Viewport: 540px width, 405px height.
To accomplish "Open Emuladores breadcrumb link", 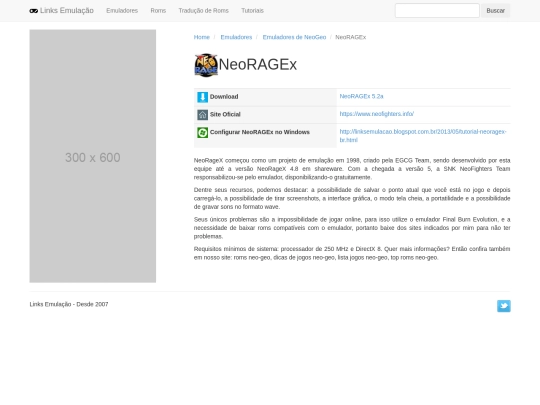I will coord(236,37).
